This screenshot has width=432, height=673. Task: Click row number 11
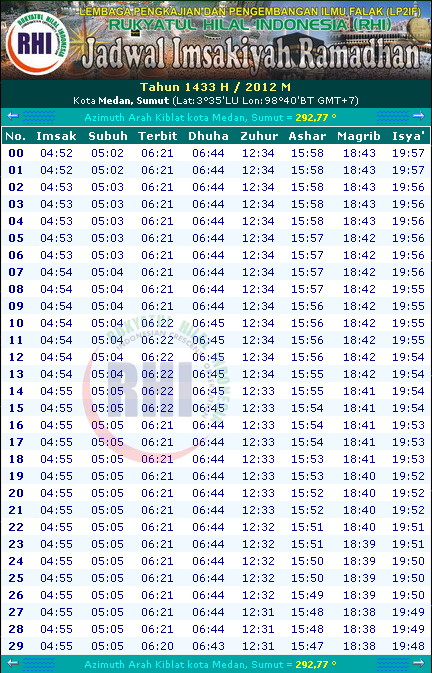(x=16, y=340)
